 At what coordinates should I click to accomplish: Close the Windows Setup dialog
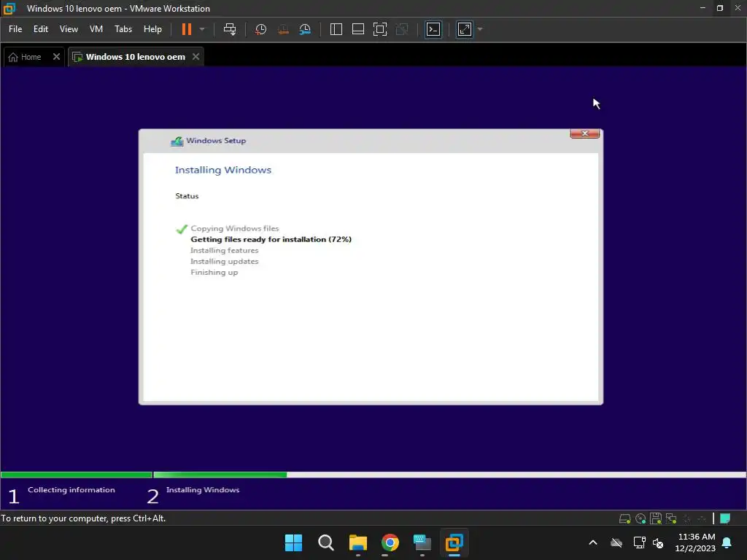pos(584,133)
